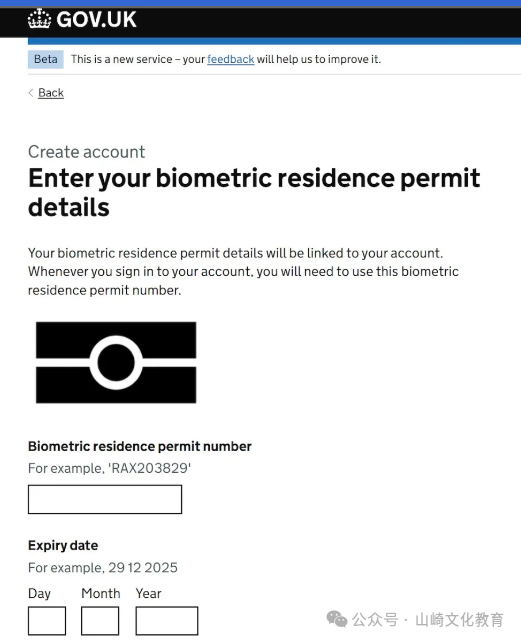
Task: Click the 'RAX203829' example hint text
Action: tap(150, 468)
